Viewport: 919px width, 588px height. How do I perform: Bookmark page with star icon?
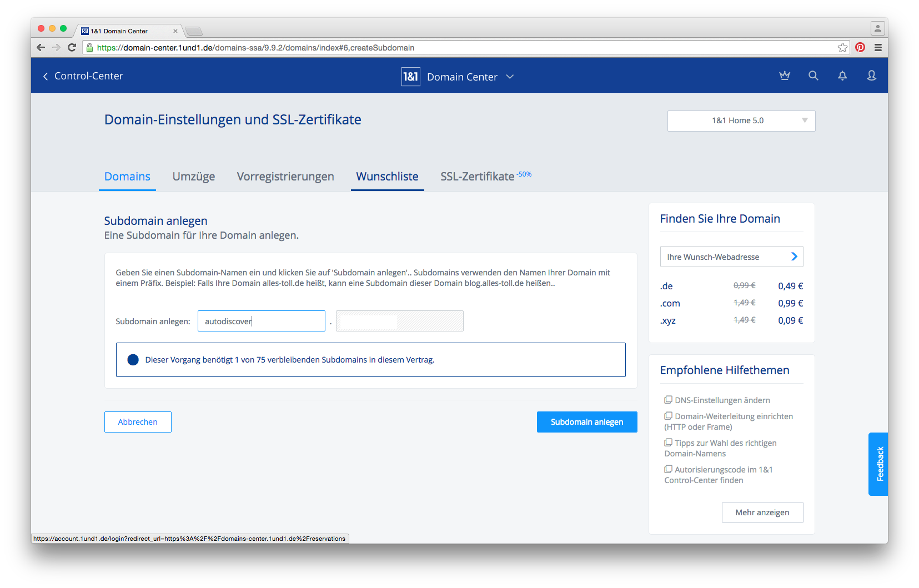[x=842, y=48]
